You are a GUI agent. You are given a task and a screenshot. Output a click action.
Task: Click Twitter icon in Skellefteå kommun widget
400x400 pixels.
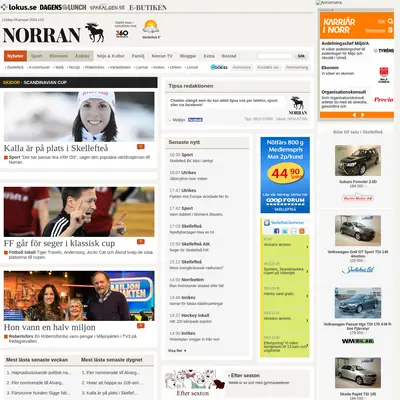tap(285, 231)
